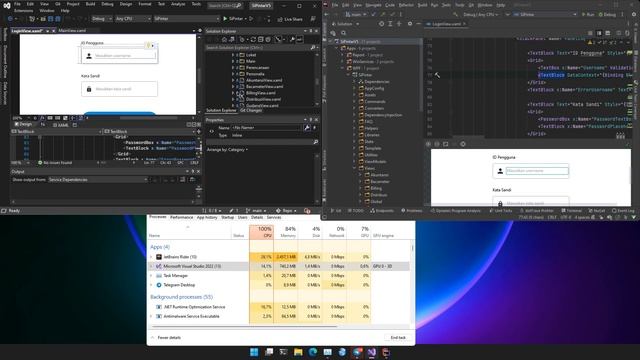Click the Collapse All icon in Solution Explorer toolbar
The image size is (640, 360).
[260, 40]
